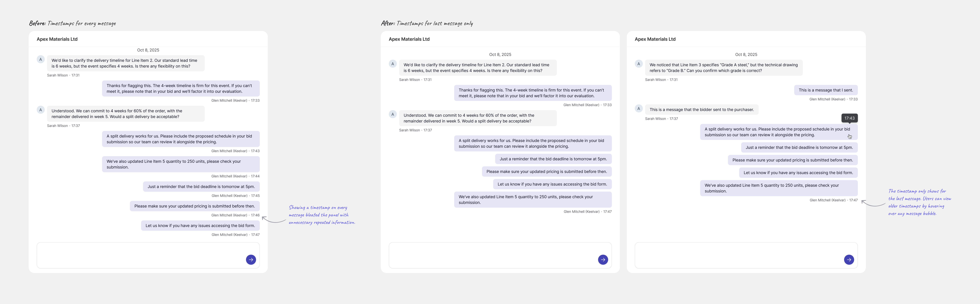980x304 pixels.
Task: Click 'issues accessing the bid form' bubble in middle panel
Action: [x=552, y=184]
